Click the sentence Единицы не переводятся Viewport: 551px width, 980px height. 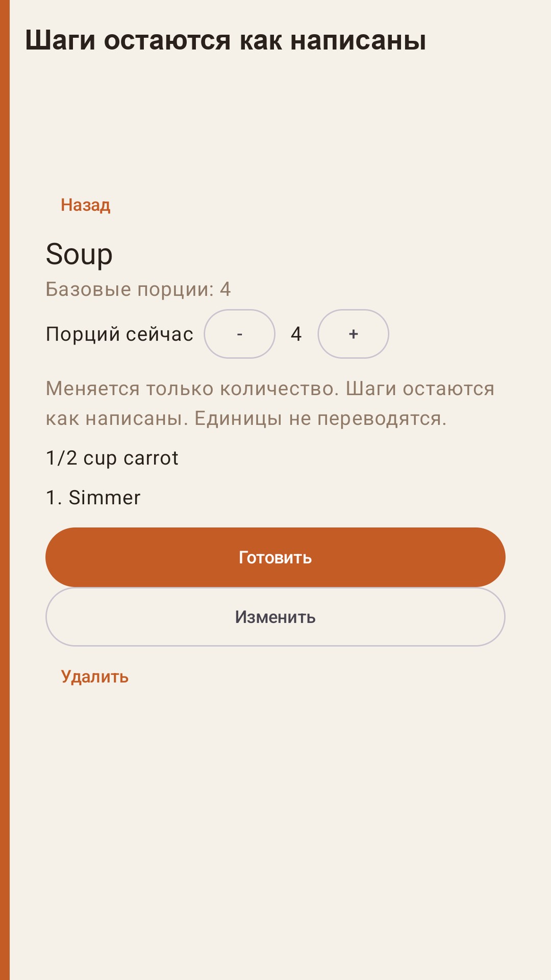320,419
